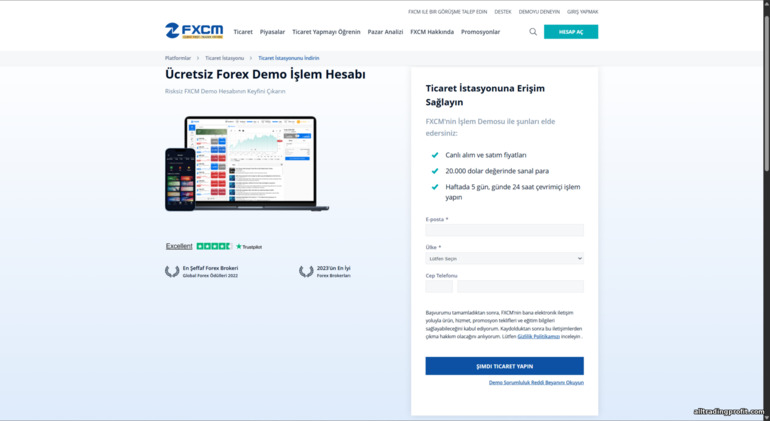Click the 'Canlı alım ve satım fiyatları' text
Screen dimensions: 770x421
tap(486, 155)
